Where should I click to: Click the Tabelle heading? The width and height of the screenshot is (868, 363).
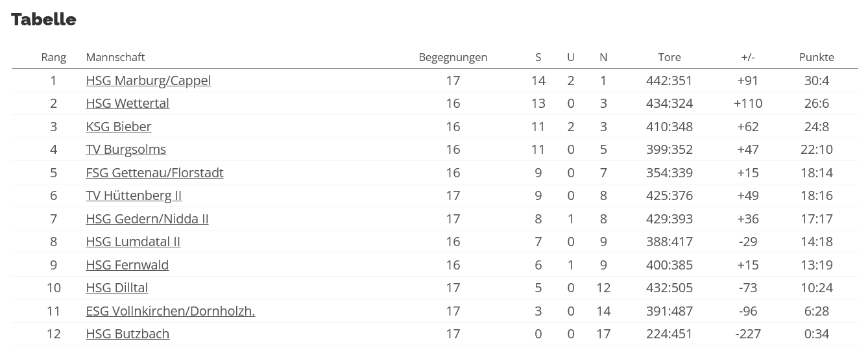pos(44,19)
